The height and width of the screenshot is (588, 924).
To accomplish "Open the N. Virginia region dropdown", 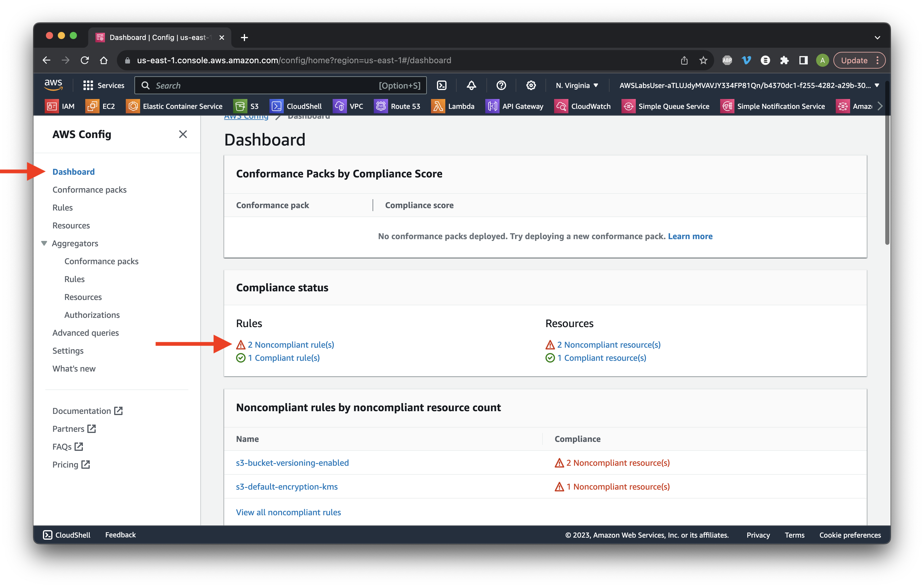I will pyautogui.click(x=577, y=85).
